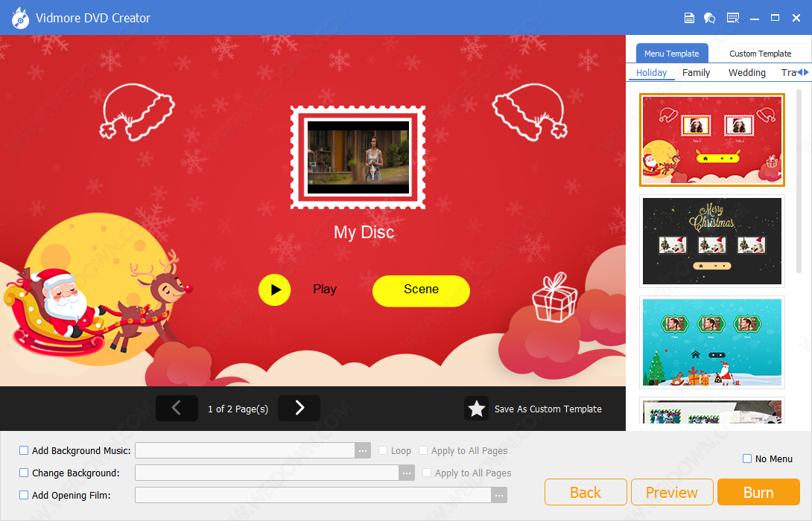Click the Play label in menu
The image size is (812, 521).
(x=325, y=290)
